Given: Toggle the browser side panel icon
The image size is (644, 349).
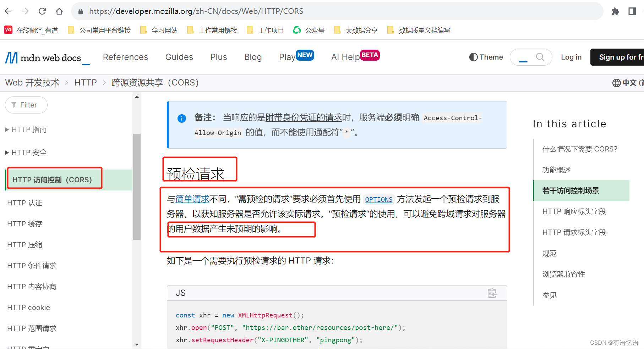Looking at the screenshot, I should [632, 11].
